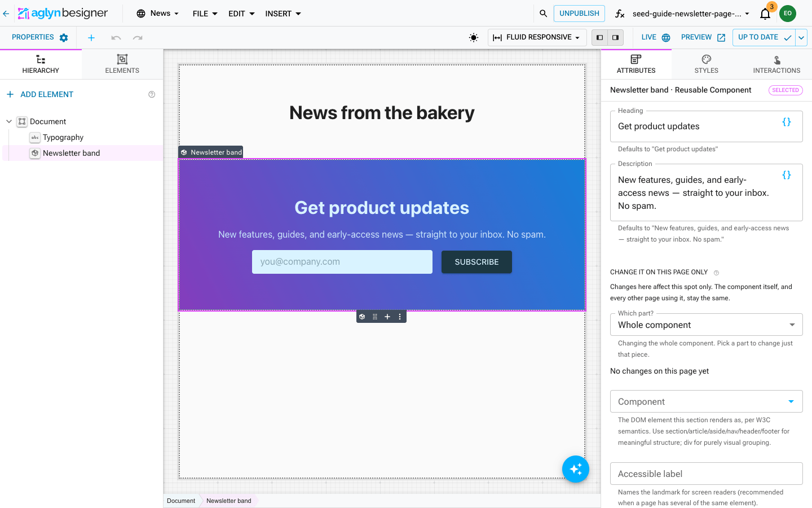The height and width of the screenshot is (508, 812).
Task: Click the undo arrow
Action: click(116, 38)
